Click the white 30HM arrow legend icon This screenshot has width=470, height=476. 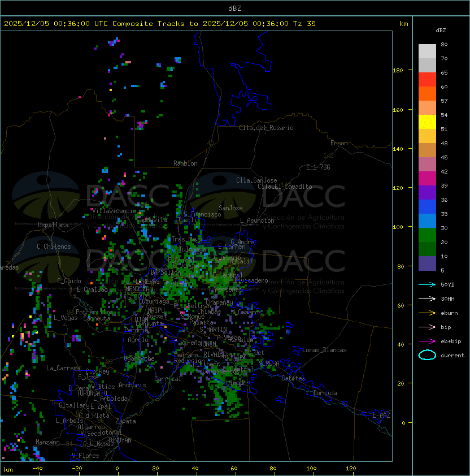coord(427,299)
